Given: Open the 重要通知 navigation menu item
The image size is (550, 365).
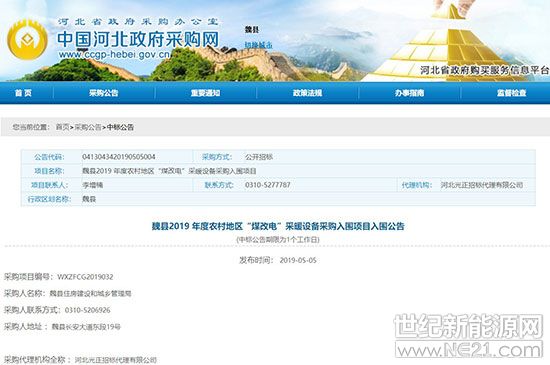Looking at the screenshot, I should tap(206, 93).
